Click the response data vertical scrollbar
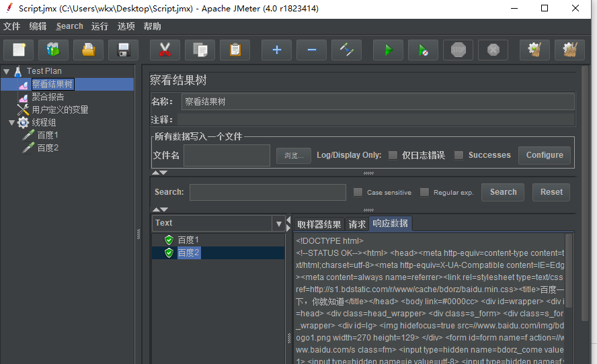597x364 pixels. point(569,270)
